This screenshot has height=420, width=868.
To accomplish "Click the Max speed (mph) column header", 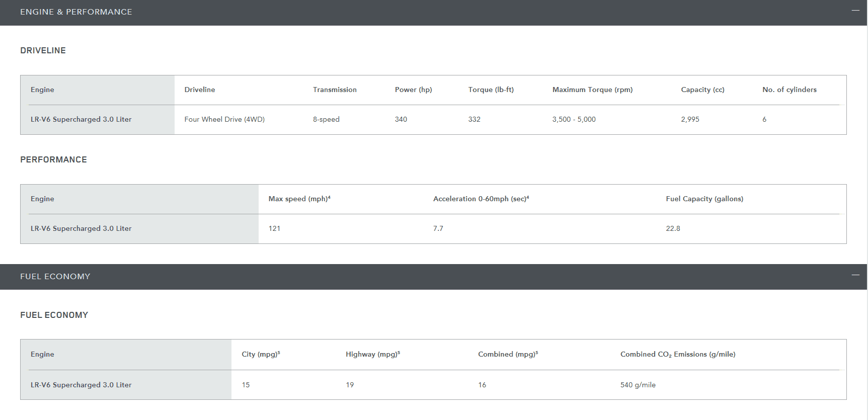I will click(x=299, y=199).
